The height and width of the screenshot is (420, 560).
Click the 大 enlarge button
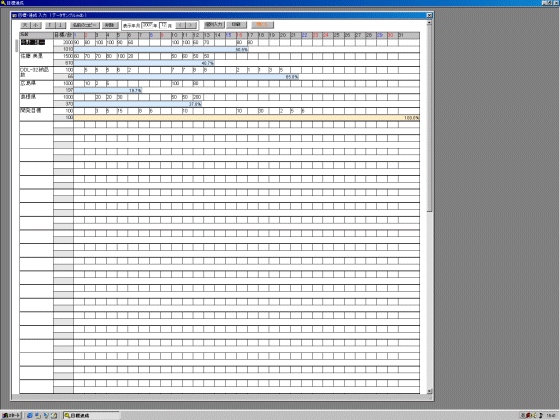point(25,25)
